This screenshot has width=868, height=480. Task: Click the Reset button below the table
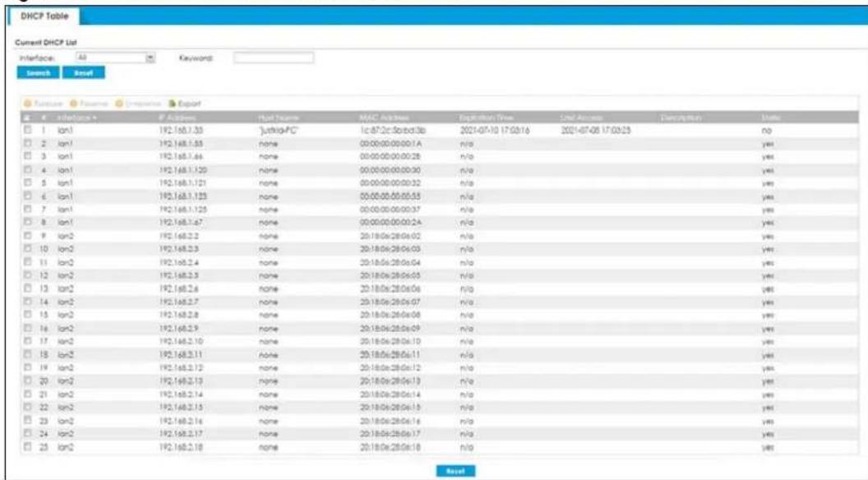point(455,471)
